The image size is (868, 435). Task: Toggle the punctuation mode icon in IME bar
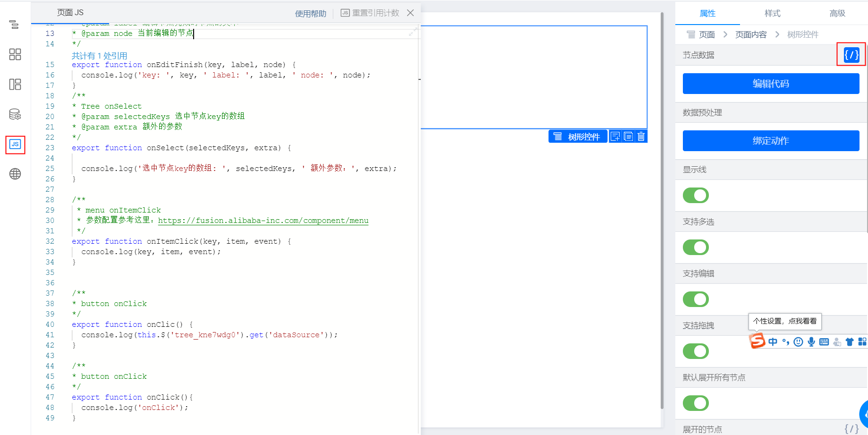click(x=785, y=341)
